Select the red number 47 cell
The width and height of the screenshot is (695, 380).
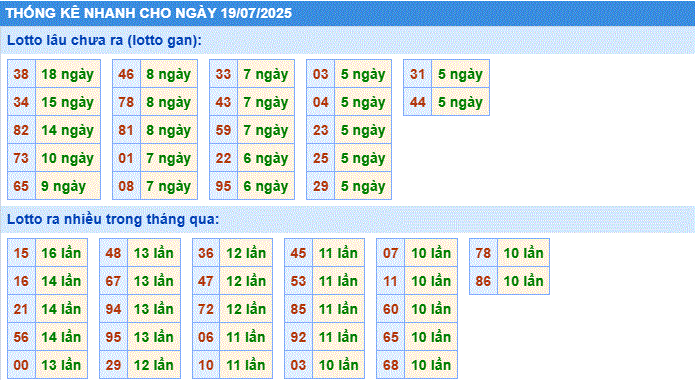pyautogui.click(x=206, y=281)
